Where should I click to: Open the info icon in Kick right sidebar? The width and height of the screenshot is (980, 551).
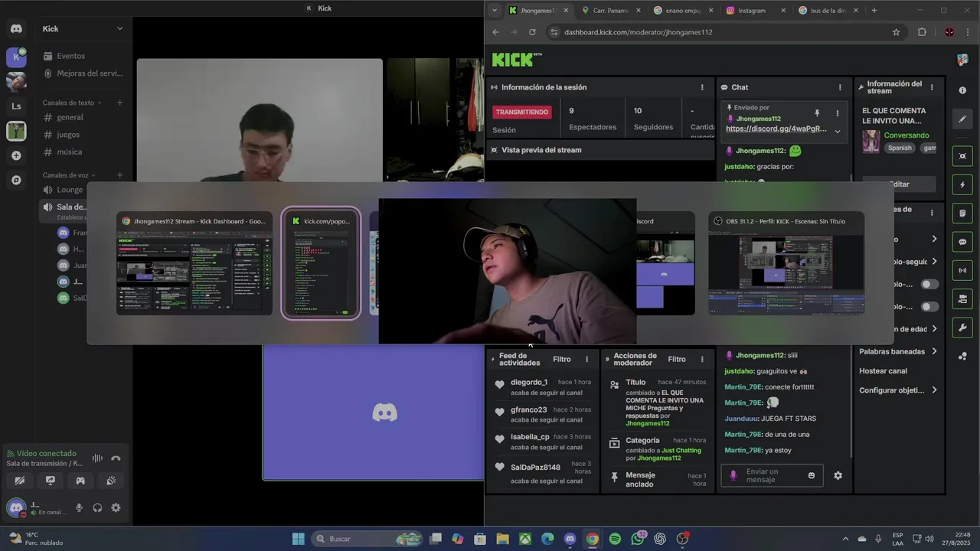(x=962, y=90)
